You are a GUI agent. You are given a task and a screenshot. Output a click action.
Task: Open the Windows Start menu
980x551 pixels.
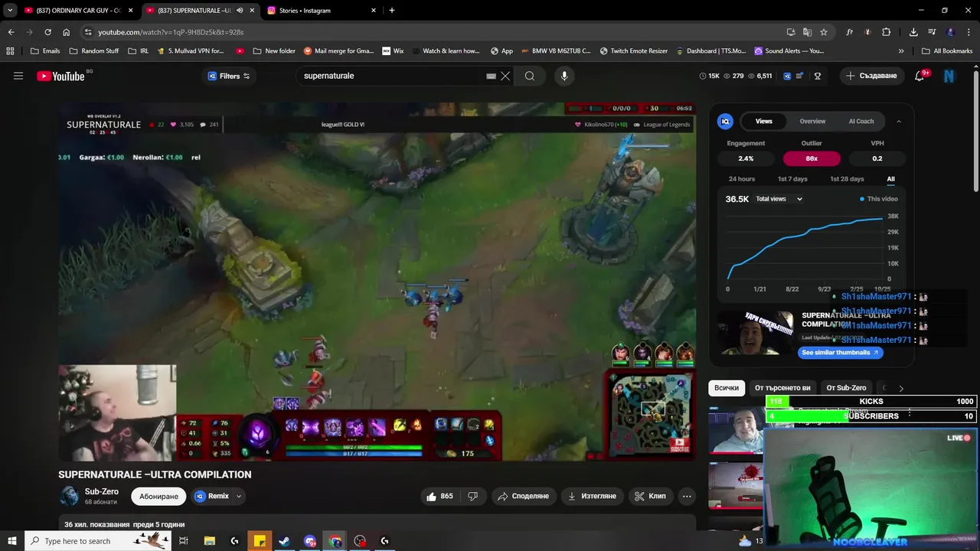click(12, 541)
